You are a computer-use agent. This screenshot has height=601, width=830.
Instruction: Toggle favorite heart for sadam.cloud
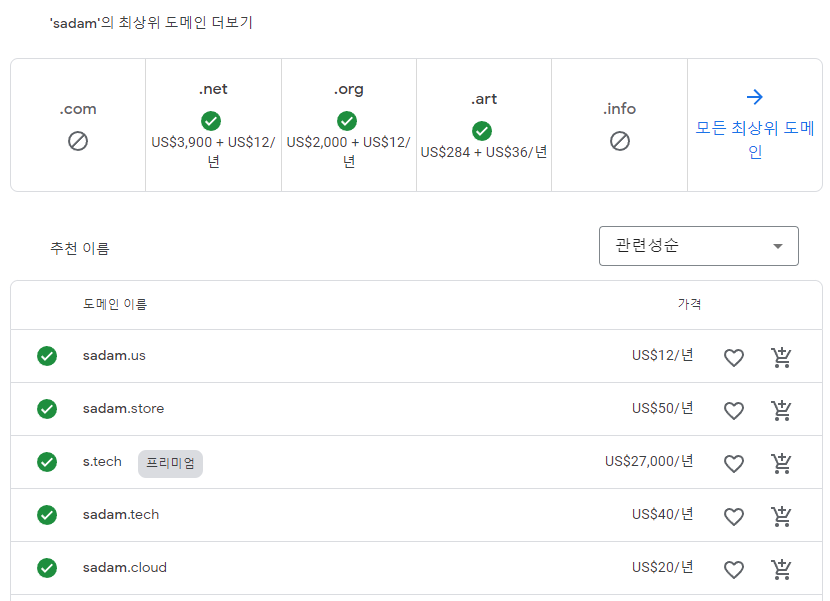click(x=734, y=569)
